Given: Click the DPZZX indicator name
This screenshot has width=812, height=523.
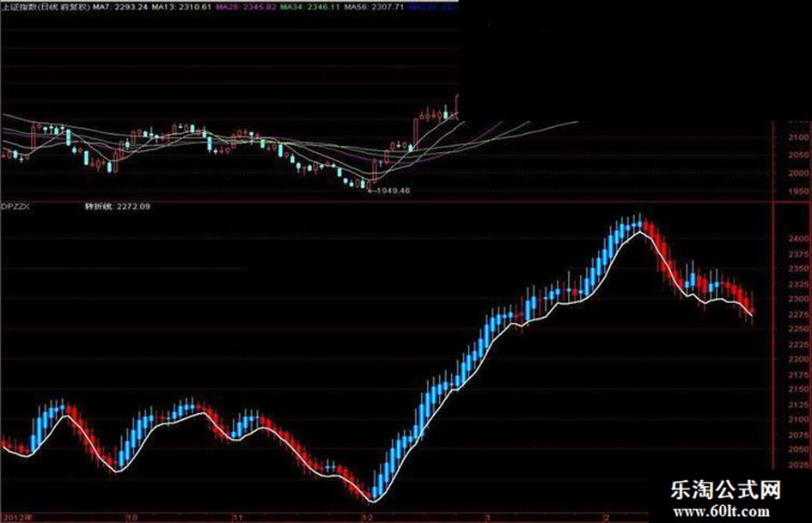Looking at the screenshot, I should 15,206.
